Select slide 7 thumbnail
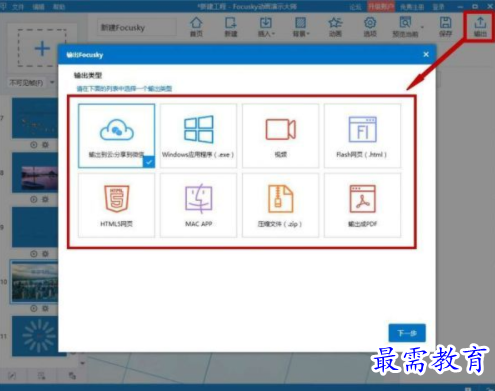The width and height of the screenshot is (495, 391). coord(35,118)
